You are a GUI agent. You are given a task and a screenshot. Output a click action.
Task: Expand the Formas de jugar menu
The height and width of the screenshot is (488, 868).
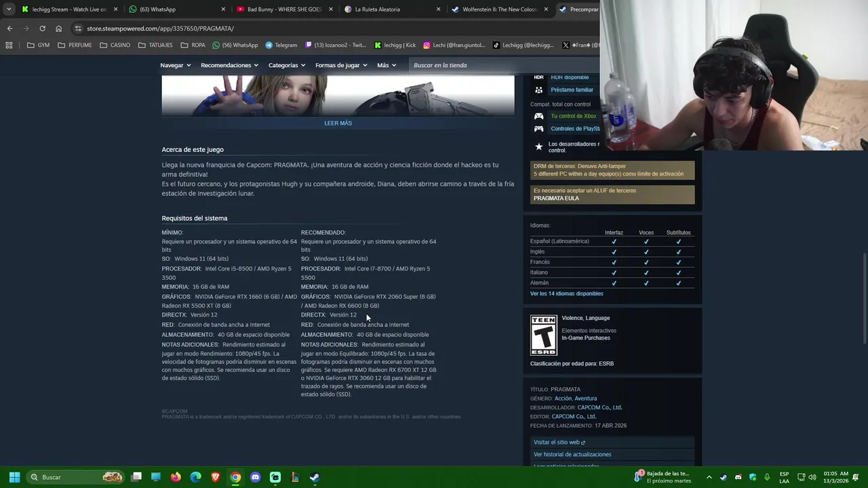[341, 65]
